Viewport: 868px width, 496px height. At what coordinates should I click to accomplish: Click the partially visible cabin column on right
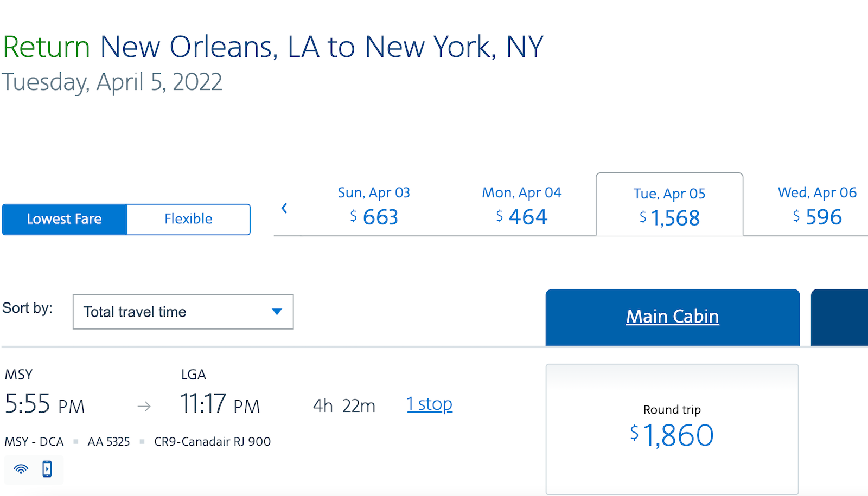[839, 317]
